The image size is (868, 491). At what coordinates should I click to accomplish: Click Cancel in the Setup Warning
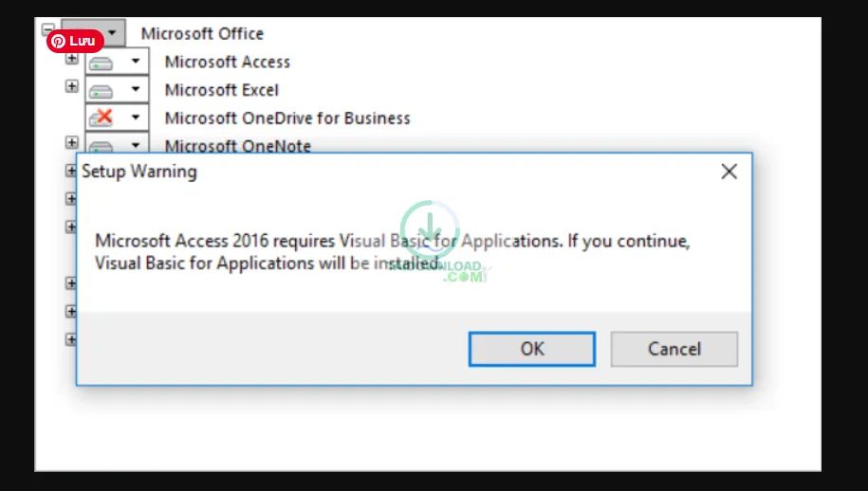coord(674,349)
